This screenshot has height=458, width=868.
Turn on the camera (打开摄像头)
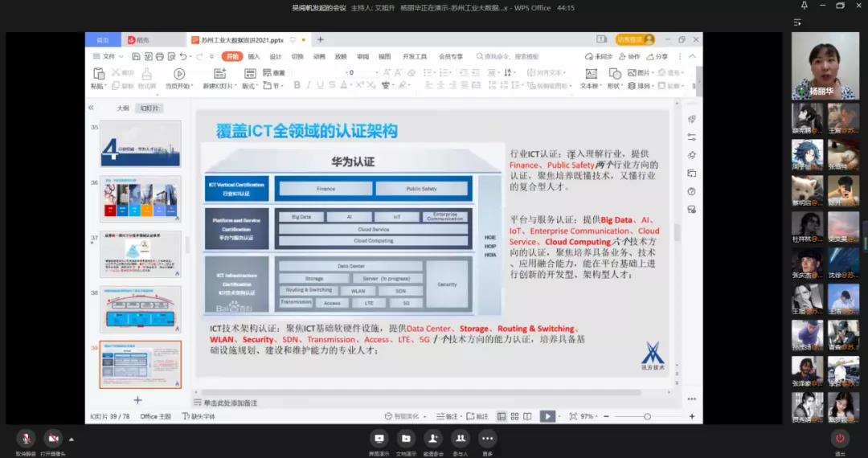(x=52, y=438)
